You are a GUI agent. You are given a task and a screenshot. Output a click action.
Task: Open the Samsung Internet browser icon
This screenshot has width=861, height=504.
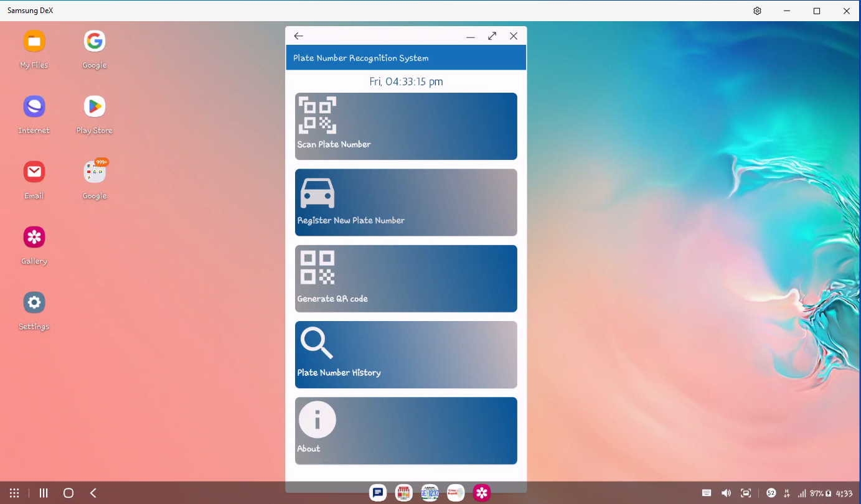pos(34,107)
